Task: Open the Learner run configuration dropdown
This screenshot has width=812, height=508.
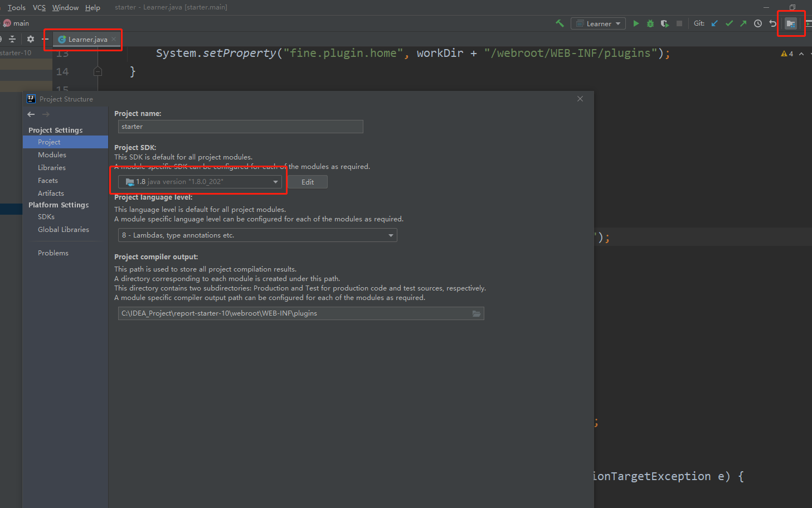Action: click(598, 23)
